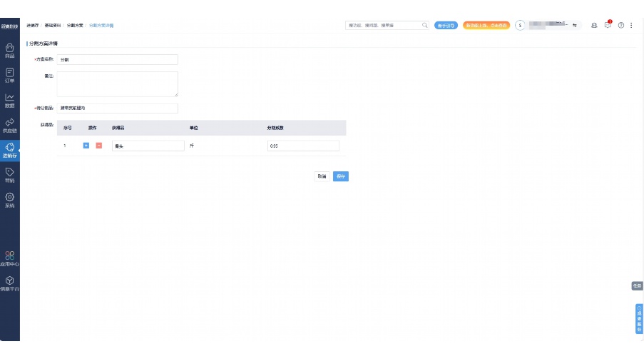Go to 分割方案 breadcrumb link

click(75, 25)
